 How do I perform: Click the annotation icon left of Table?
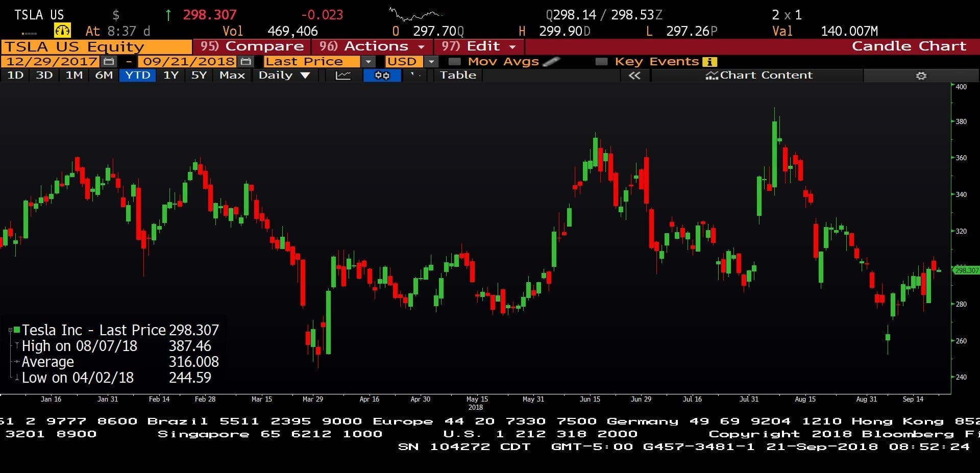click(416, 76)
